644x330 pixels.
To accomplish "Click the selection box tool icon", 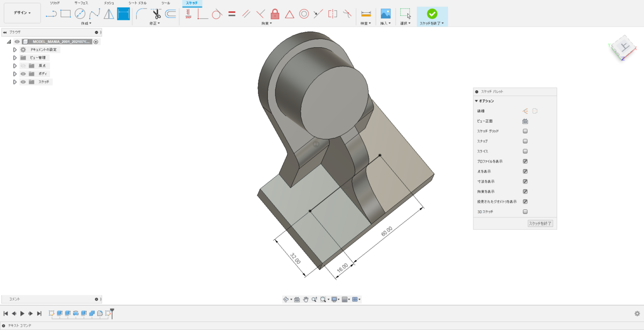I will 405,14.
